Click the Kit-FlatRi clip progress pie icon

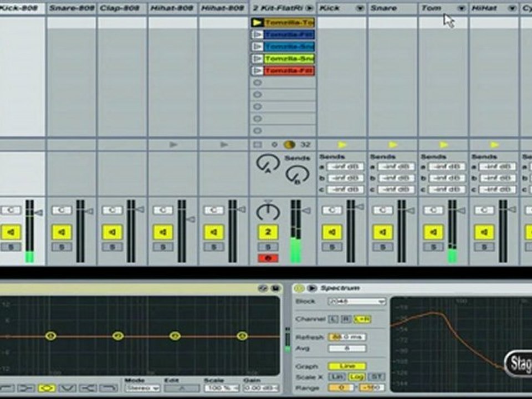coord(289,145)
